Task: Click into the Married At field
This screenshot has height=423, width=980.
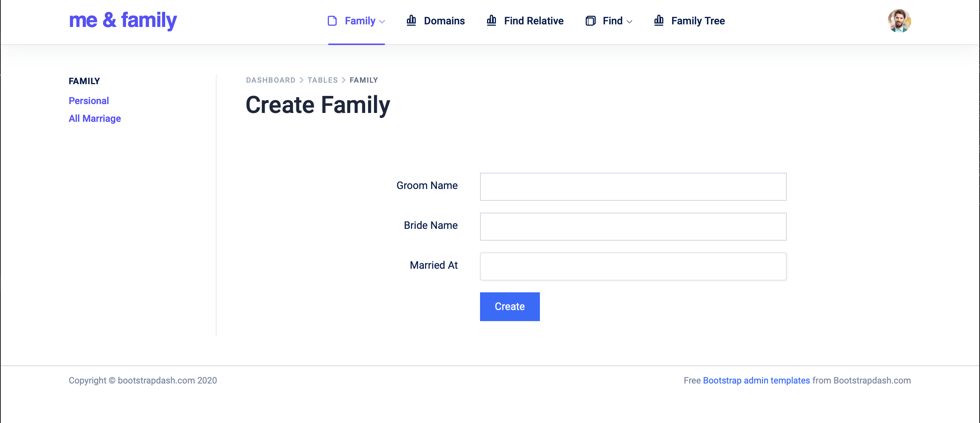Action: click(633, 266)
